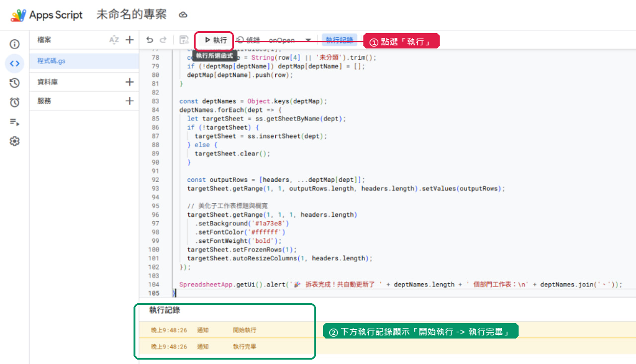
Task: Click the Apps Script logo
Action: 18,15
